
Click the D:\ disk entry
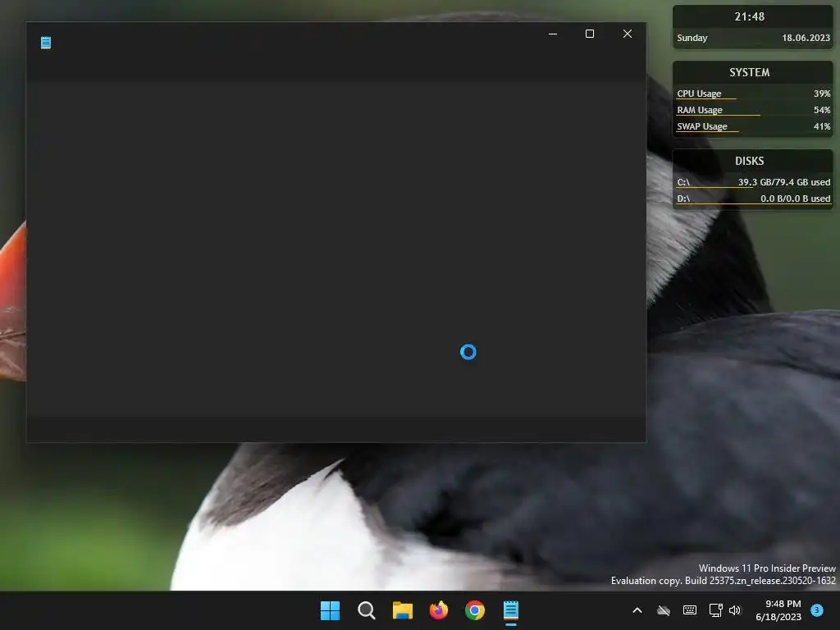(753, 199)
